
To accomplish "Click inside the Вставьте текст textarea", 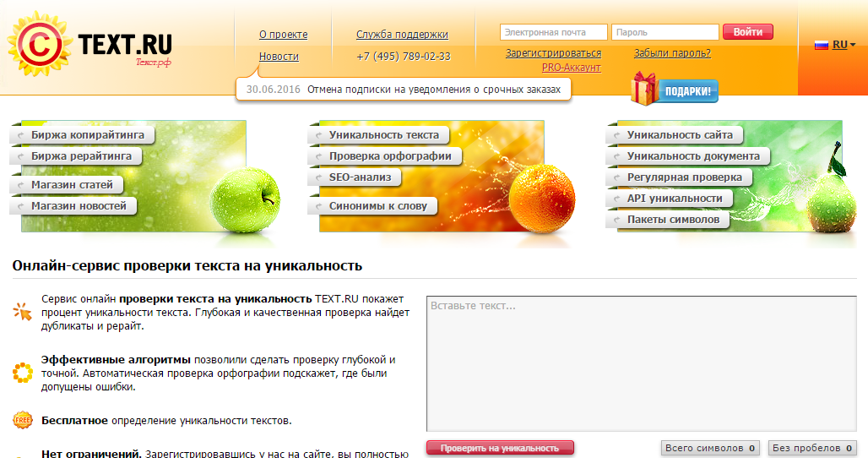I will coord(641,363).
